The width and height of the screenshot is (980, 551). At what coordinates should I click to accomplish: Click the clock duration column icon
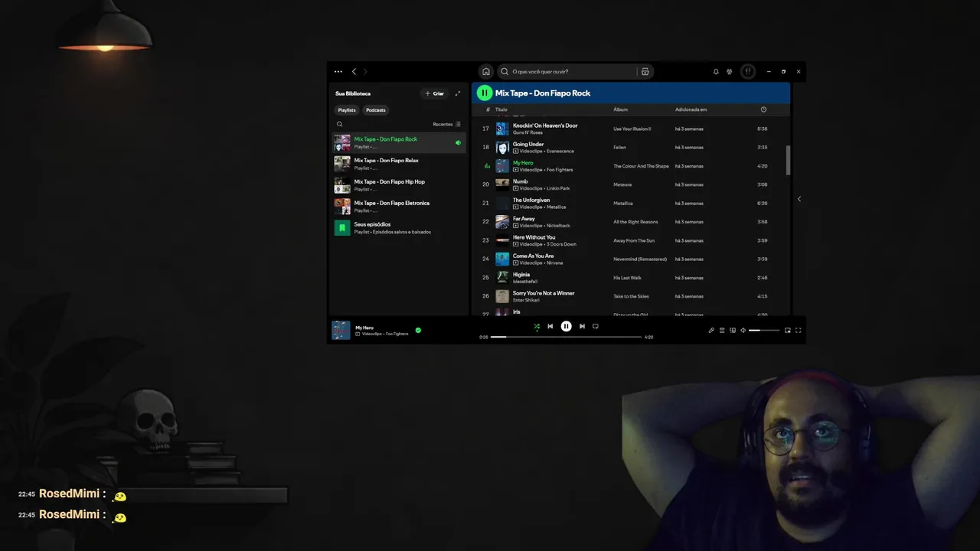coord(763,109)
